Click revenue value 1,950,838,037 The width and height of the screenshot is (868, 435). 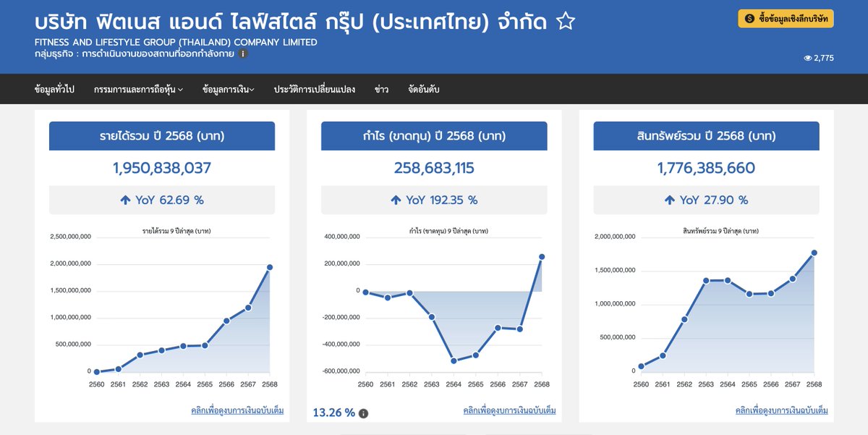click(162, 169)
